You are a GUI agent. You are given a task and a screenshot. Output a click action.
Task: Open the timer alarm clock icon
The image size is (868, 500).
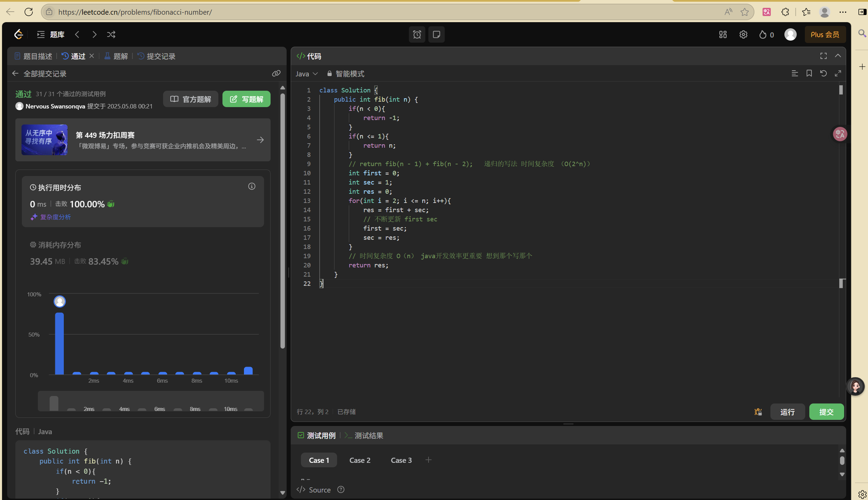(x=417, y=34)
